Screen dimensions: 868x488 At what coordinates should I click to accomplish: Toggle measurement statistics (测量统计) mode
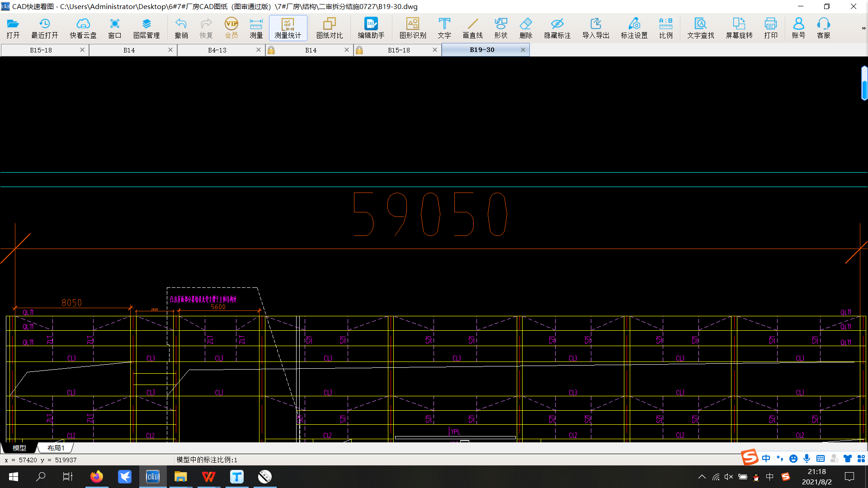click(288, 28)
